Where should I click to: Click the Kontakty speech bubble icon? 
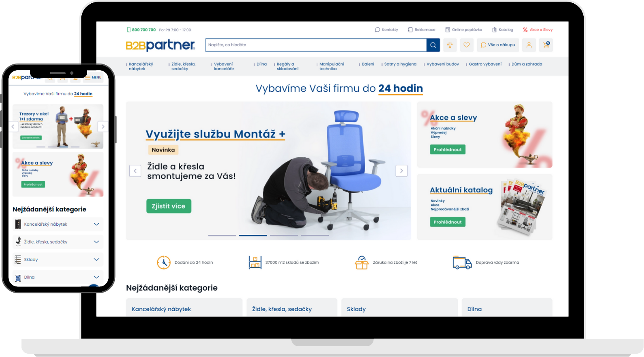pyautogui.click(x=377, y=30)
